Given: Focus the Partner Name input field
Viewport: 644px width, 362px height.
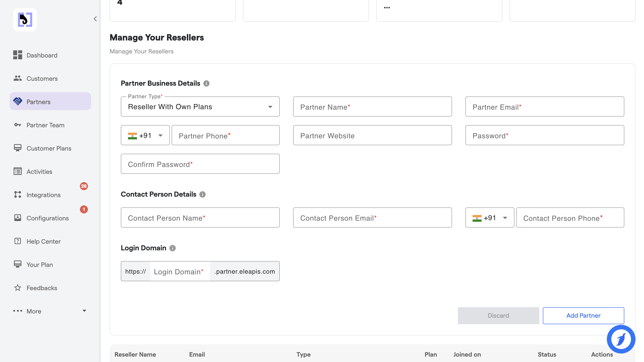Looking at the screenshot, I should coord(372,107).
